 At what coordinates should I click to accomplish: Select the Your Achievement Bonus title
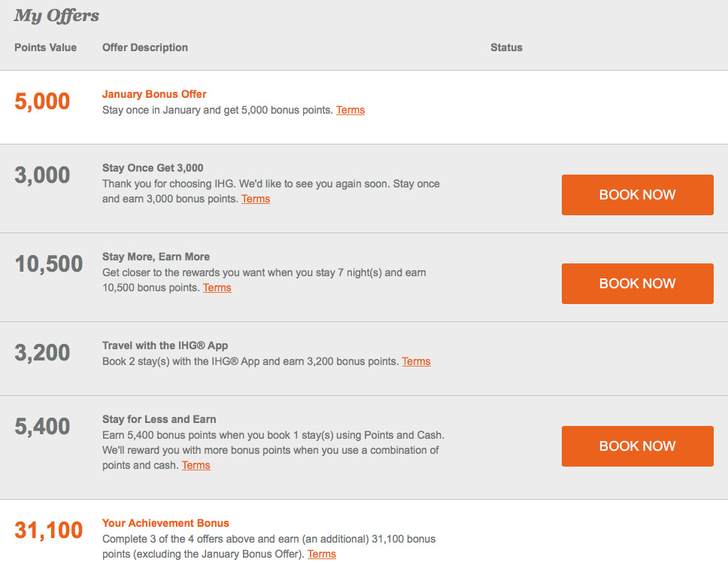click(x=165, y=523)
